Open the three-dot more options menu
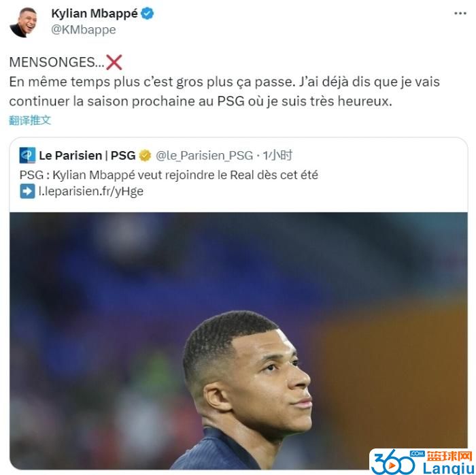 coord(460,14)
